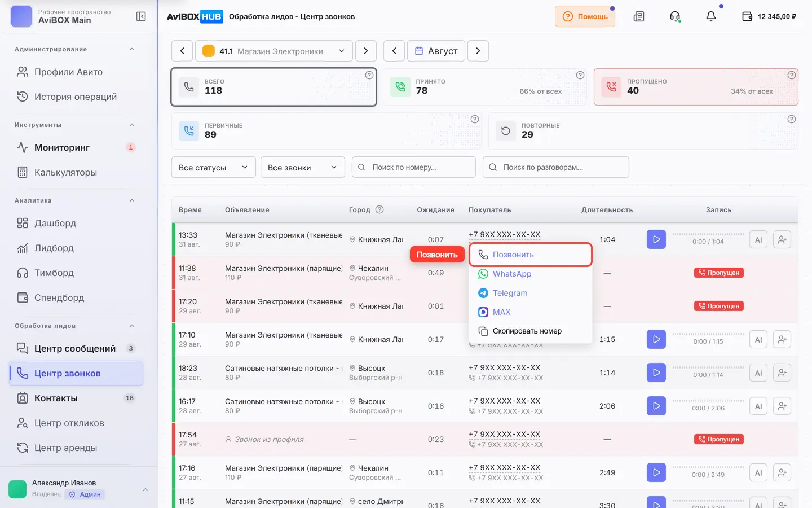This screenshot has width=812, height=508.
Task: Choose MAX from the context menu
Action: [x=531, y=312]
